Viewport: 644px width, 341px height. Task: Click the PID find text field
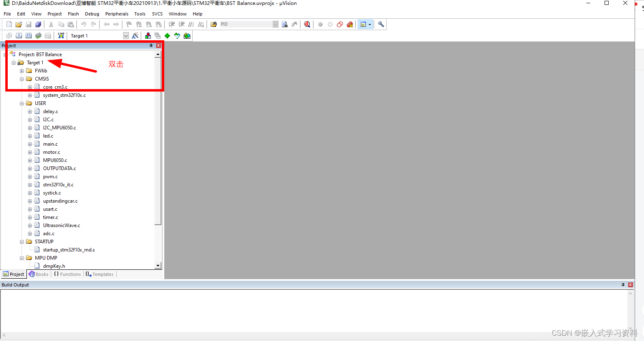tap(246, 24)
